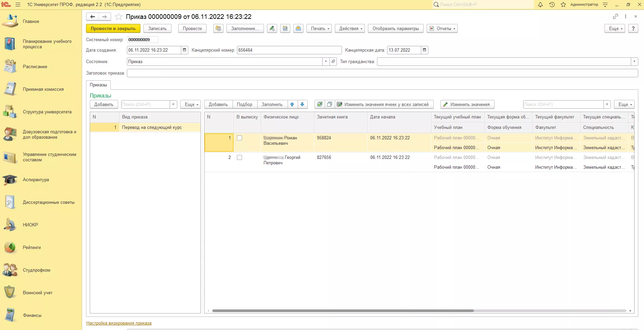This screenshot has height=330, width=644.
Task: Open Еще menu of order types list
Action: click(x=191, y=105)
